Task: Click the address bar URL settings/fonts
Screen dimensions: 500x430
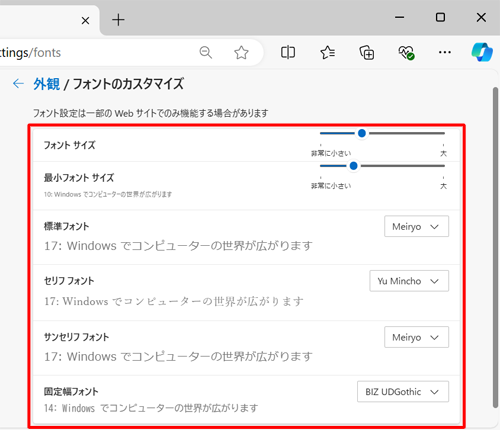Action: (x=31, y=53)
